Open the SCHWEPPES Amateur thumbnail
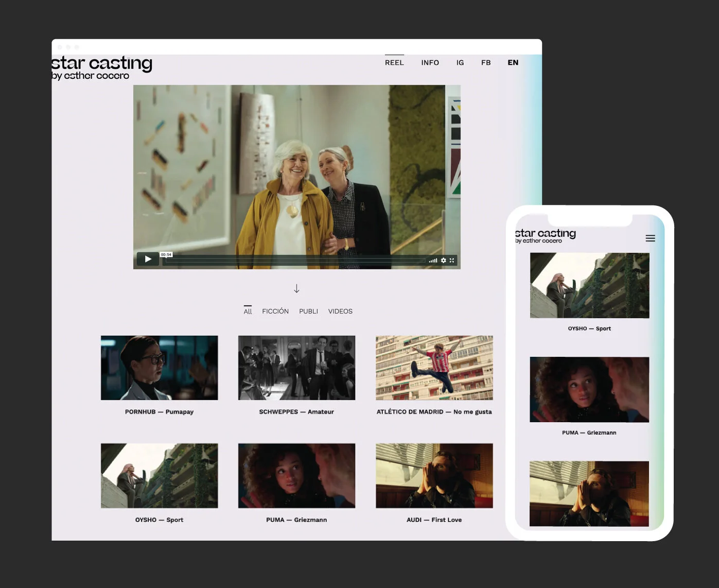Viewport: 719px width, 588px height. click(x=296, y=368)
